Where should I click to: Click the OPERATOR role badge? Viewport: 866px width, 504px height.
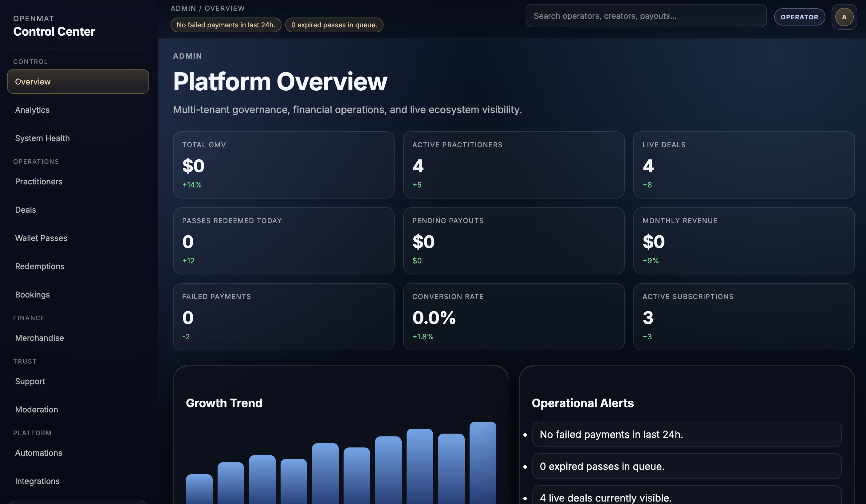[799, 17]
